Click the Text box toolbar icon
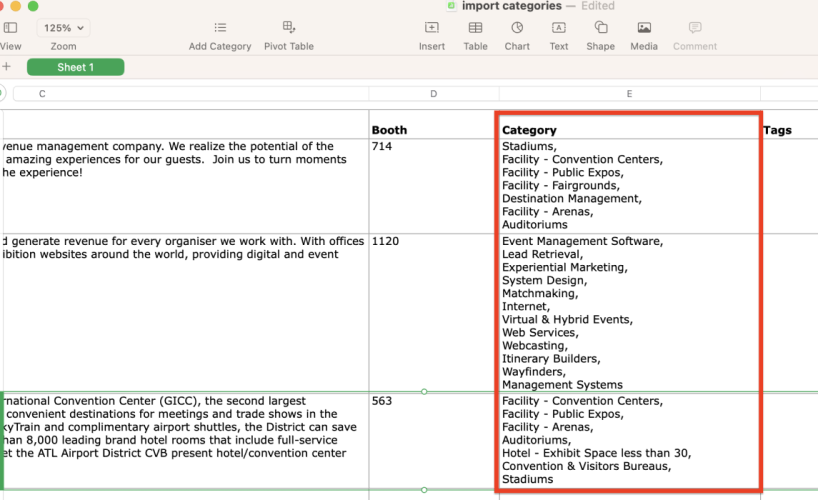Viewport: 818px width, 500px height. pos(559,28)
